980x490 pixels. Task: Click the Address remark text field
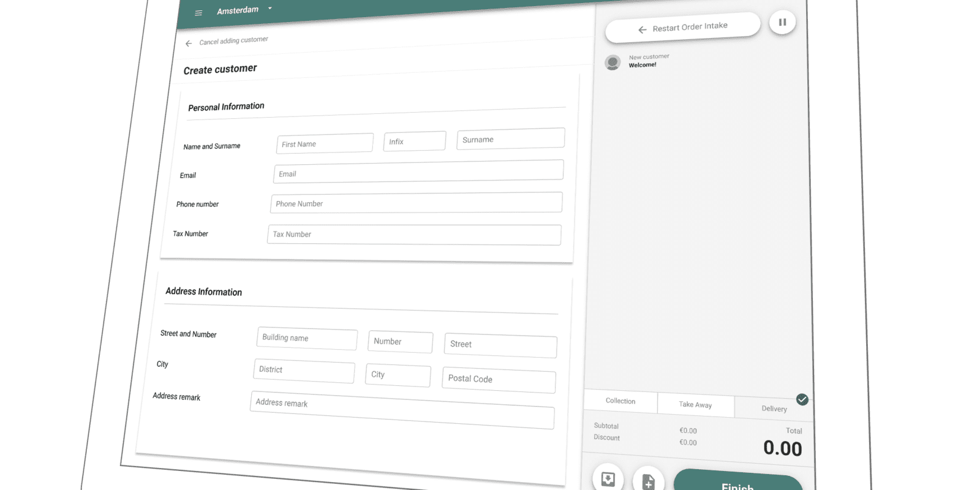(x=402, y=409)
